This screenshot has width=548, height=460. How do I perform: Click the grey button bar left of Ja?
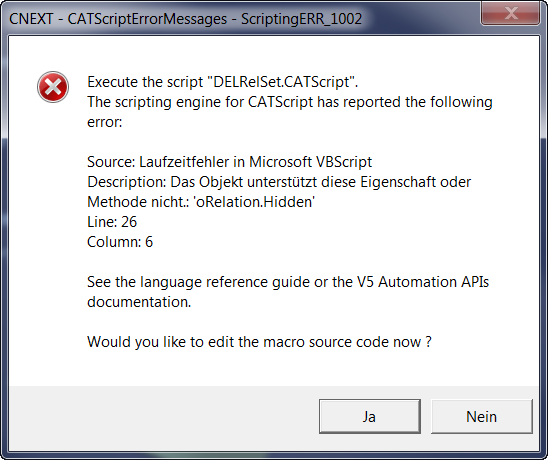[164, 416]
